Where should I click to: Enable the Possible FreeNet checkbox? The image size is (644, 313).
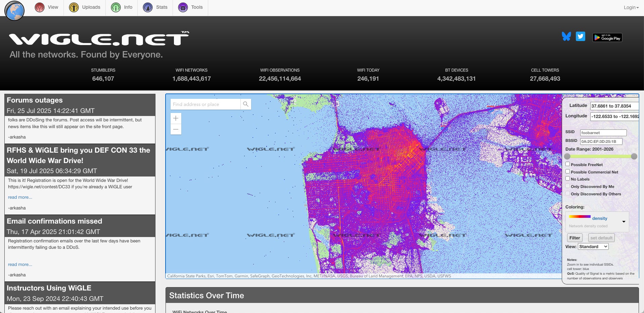[x=568, y=164]
